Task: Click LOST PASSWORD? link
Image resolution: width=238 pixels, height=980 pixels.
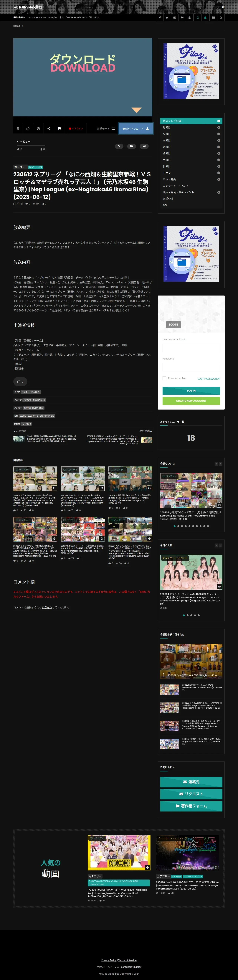Action: [x=209, y=379]
